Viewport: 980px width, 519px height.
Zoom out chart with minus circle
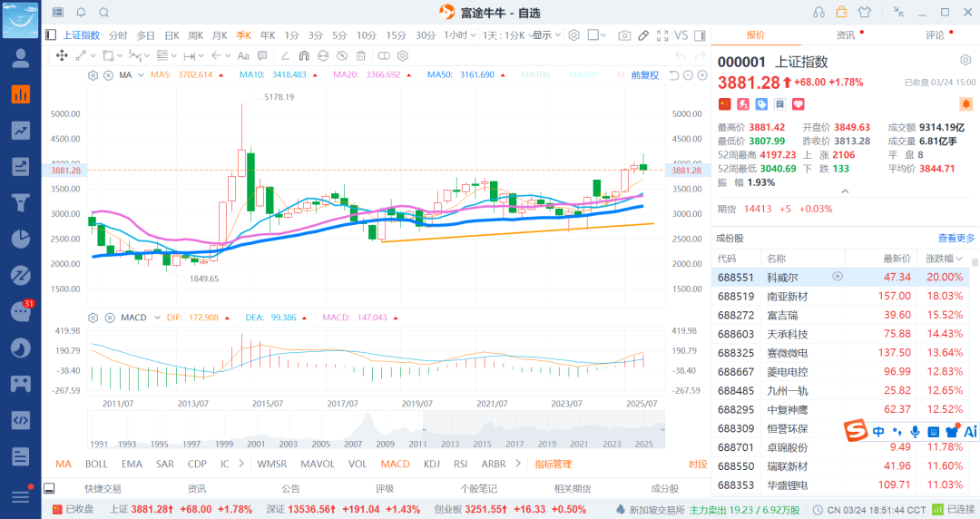tap(688, 75)
